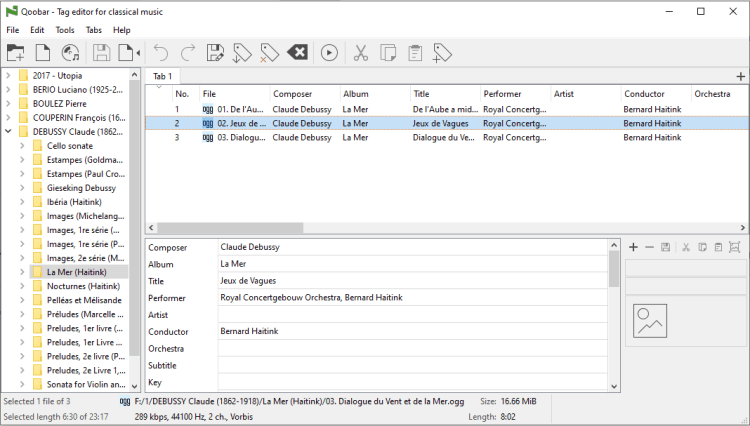Viewport: 750px width, 426px height.
Task: Click the Rename files page icon
Action: 126,53
